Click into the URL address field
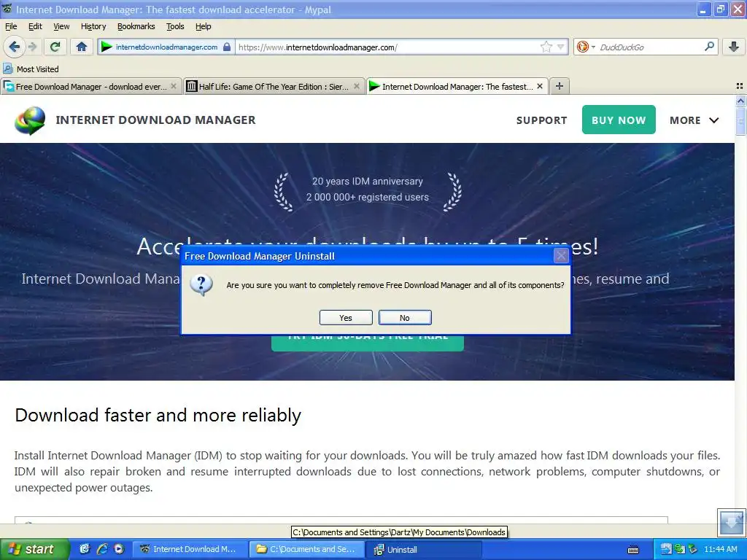Screen dimensions: 747x560 point(388,47)
